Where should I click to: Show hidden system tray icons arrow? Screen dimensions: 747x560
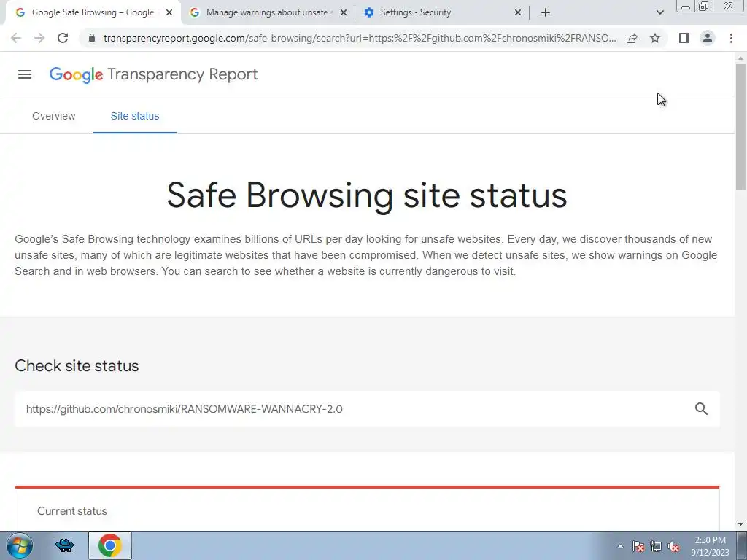click(620, 546)
